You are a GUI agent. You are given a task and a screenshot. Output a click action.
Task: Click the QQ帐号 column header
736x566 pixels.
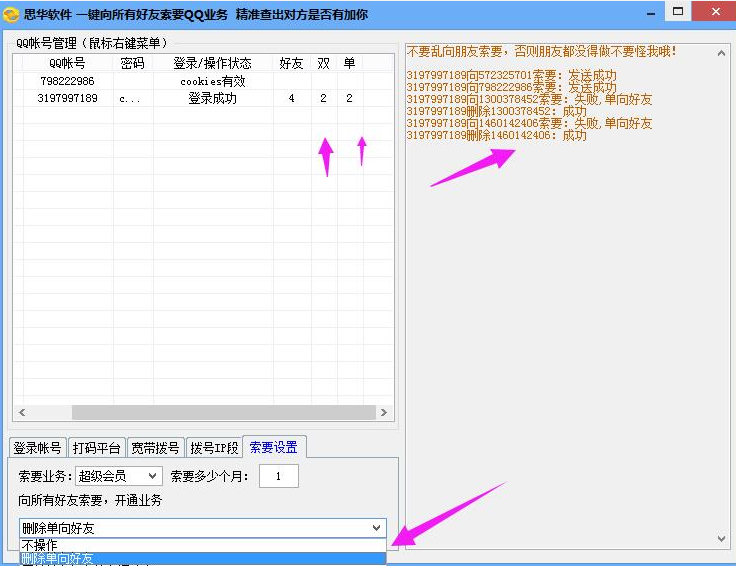68,63
